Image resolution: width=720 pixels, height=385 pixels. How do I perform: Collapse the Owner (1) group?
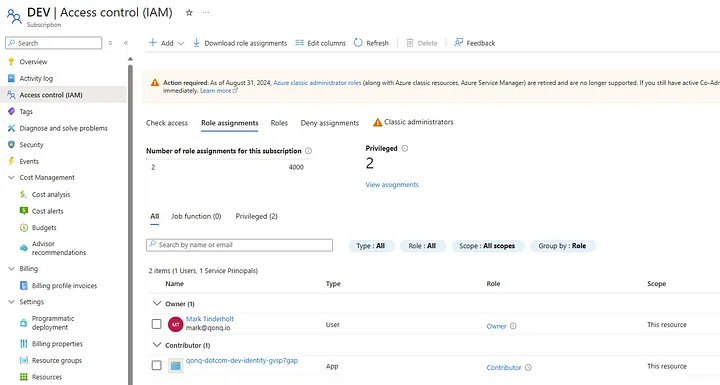pyautogui.click(x=157, y=304)
